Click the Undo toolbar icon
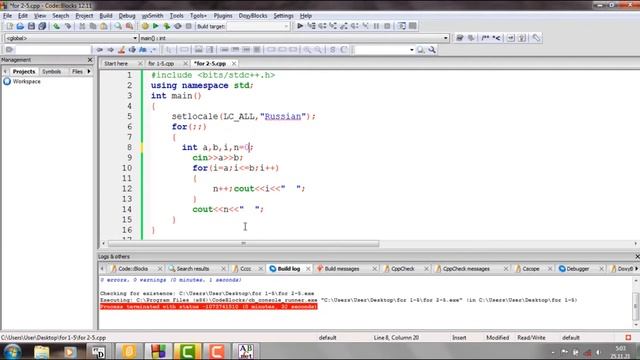 click(x=56, y=26)
